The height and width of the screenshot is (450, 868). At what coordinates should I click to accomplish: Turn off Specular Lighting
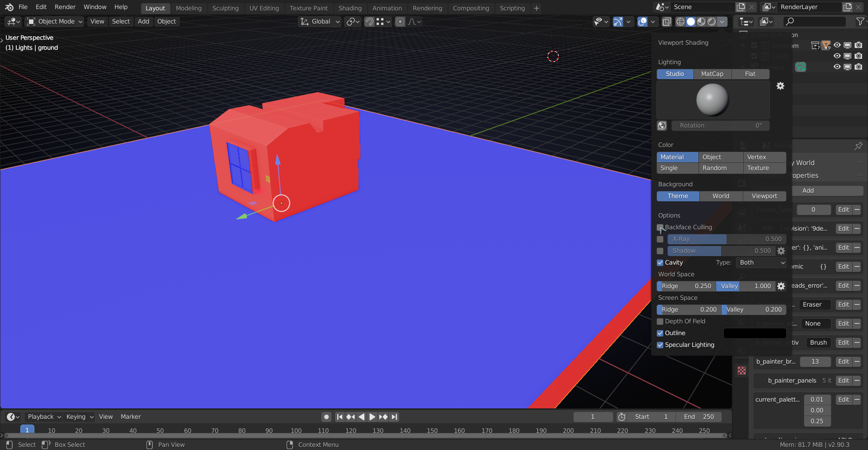point(660,345)
